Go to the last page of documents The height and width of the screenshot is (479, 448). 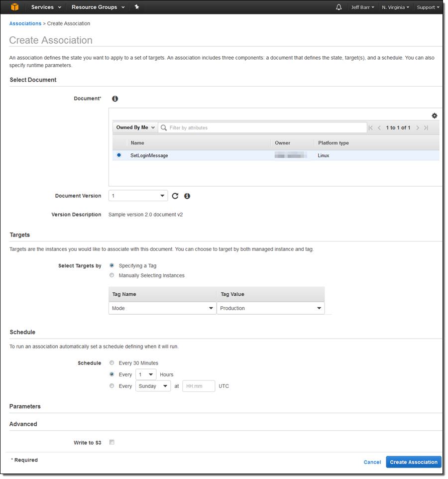coord(426,128)
